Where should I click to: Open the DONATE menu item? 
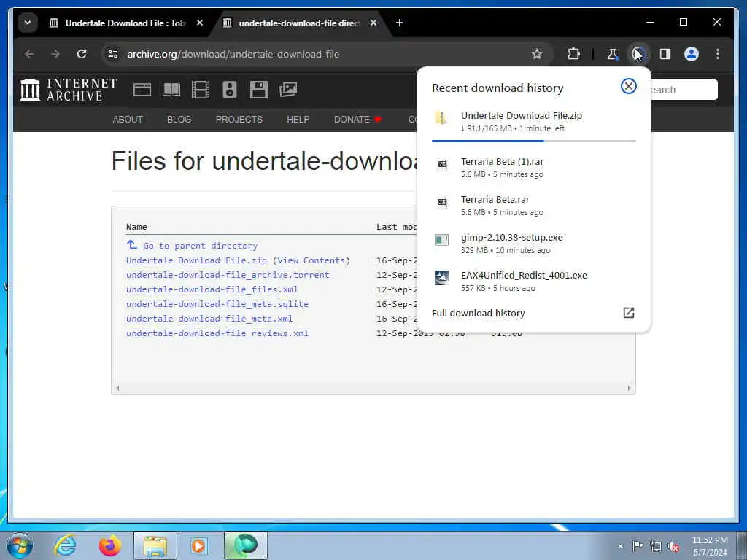357,120
